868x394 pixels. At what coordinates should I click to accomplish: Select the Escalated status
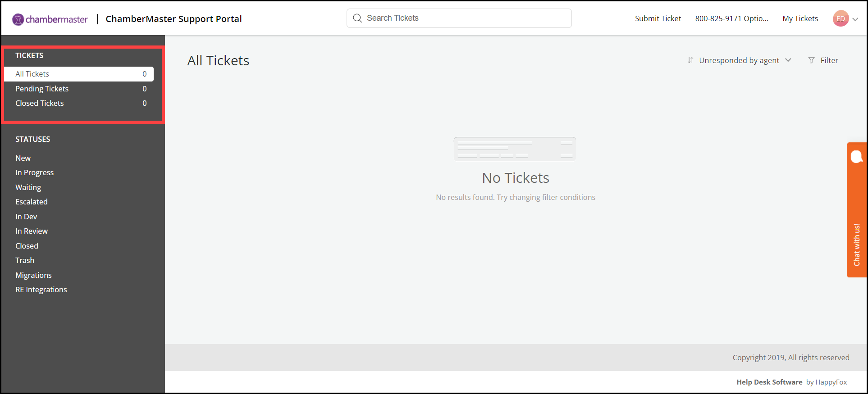click(32, 202)
